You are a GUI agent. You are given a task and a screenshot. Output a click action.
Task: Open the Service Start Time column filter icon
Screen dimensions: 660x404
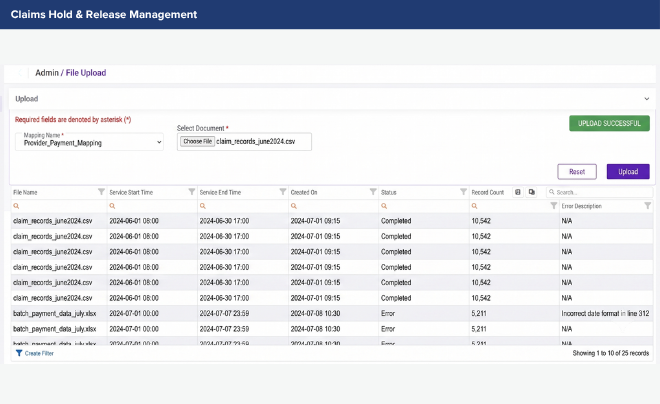coord(192,192)
